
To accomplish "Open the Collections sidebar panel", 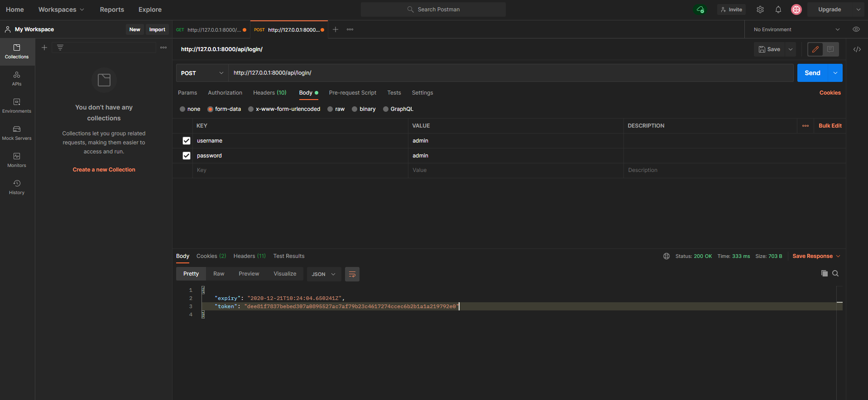I will point(17,52).
